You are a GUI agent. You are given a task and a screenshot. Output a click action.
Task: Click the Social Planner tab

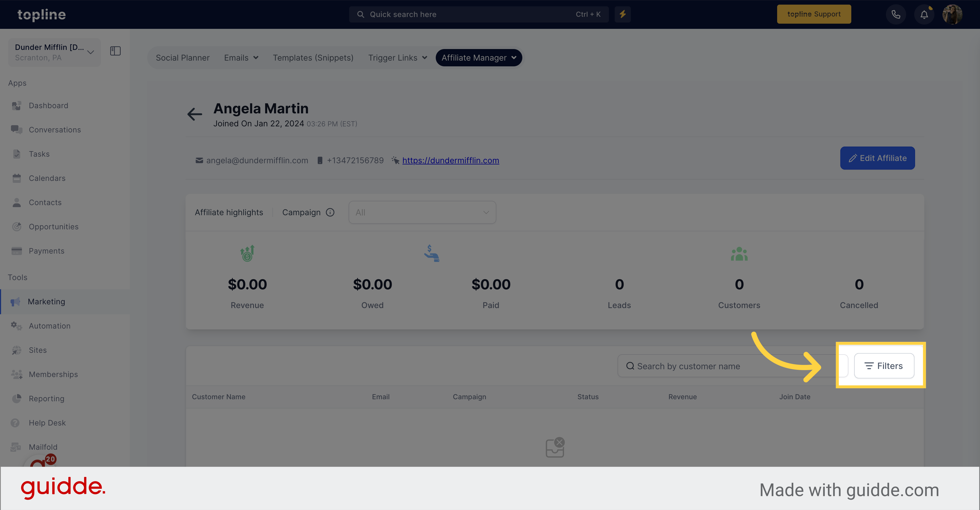[x=183, y=58]
